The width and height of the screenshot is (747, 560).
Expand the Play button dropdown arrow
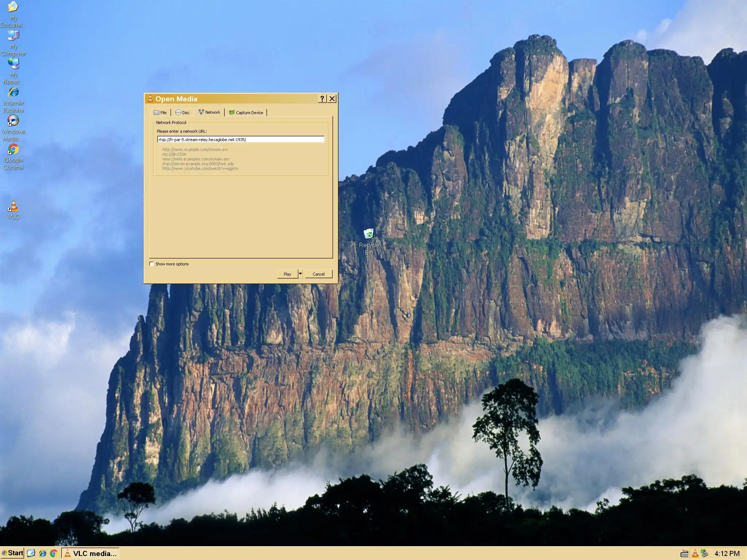pos(300,274)
